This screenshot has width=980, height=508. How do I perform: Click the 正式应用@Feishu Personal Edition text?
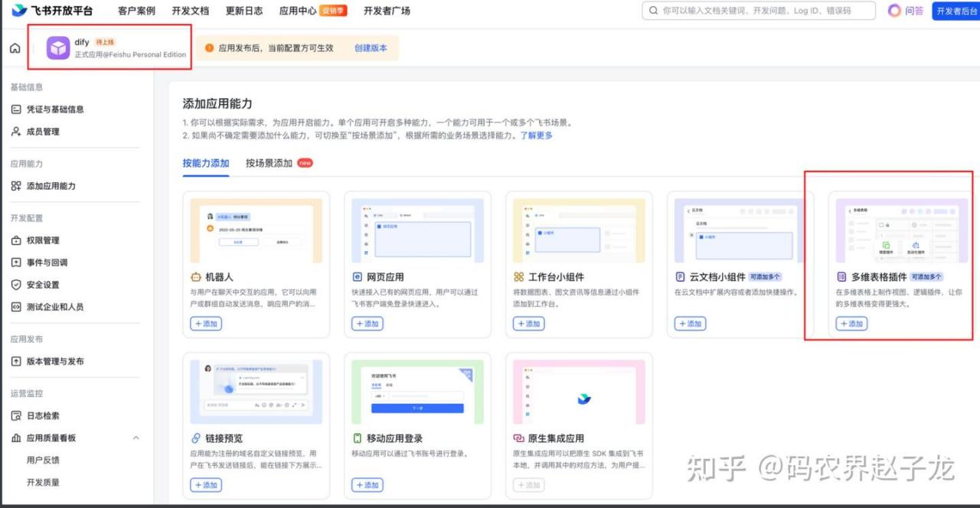pos(130,54)
